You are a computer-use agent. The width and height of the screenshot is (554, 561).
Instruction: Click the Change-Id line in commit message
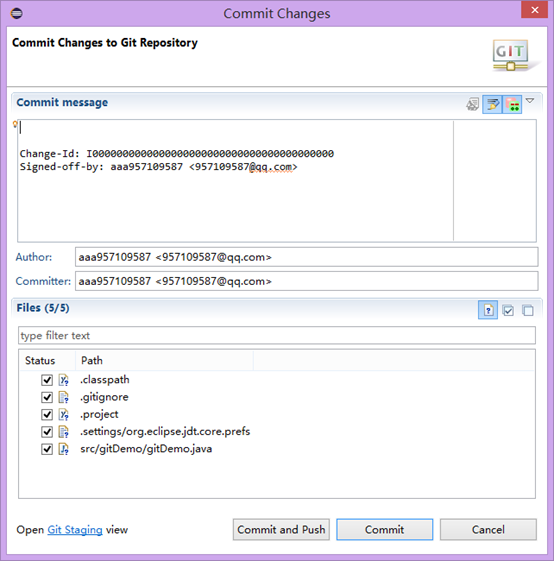[x=176, y=154]
